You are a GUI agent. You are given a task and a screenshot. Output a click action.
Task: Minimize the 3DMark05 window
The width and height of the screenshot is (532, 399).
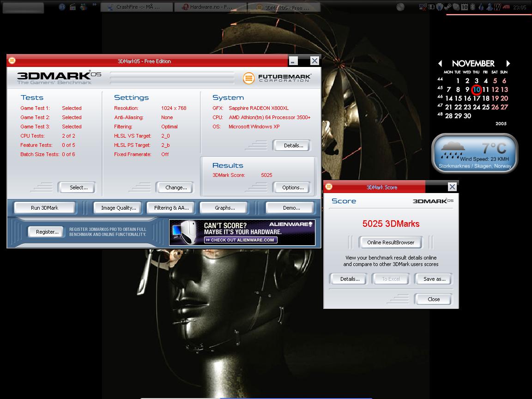[294, 61]
